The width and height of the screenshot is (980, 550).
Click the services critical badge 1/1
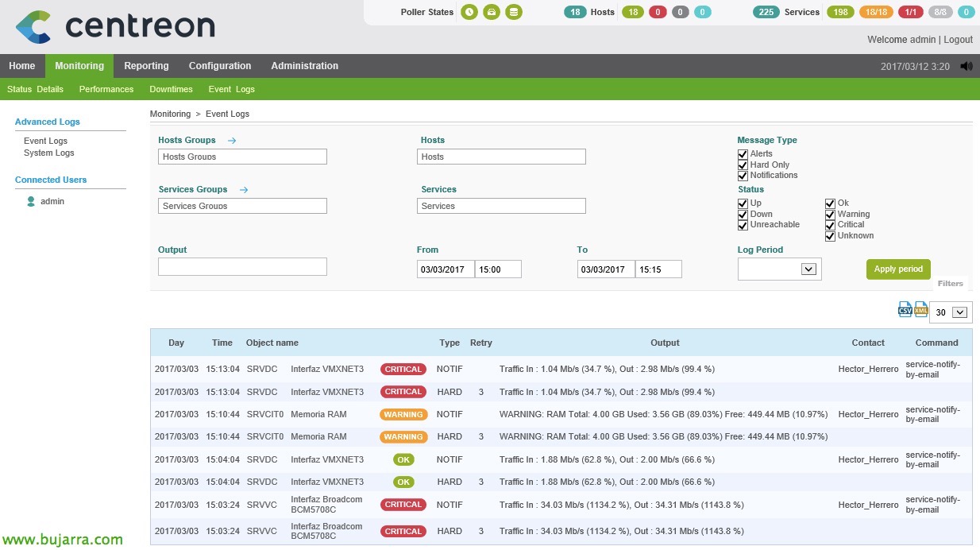(911, 12)
